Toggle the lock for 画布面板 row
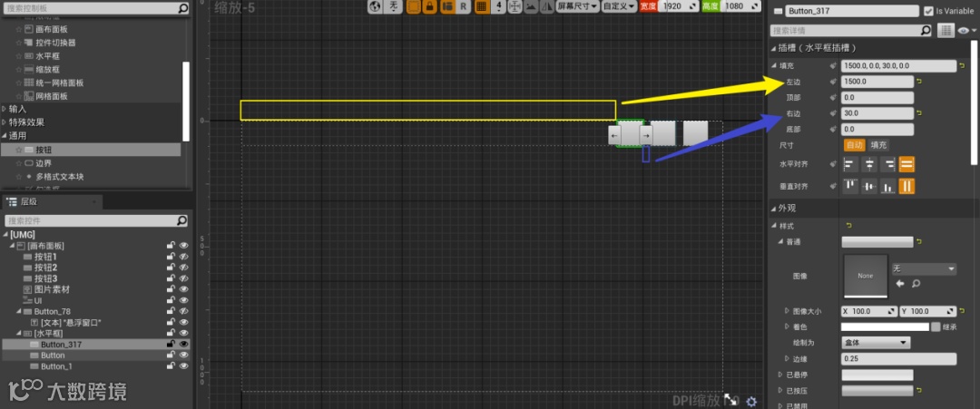Viewport: 980px width, 409px height. (x=170, y=246)
